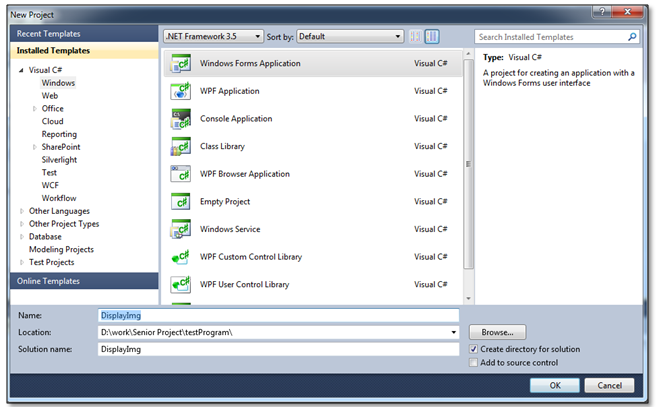Expand the Office tree node
This screenshot has height=407, width=656.
click(x=35, y=109)
